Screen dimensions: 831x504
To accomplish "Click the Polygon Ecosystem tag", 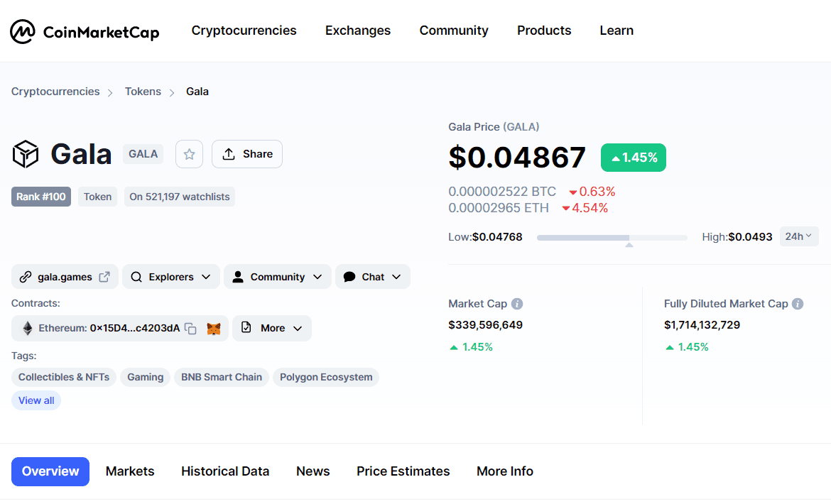I will (326, 377).
